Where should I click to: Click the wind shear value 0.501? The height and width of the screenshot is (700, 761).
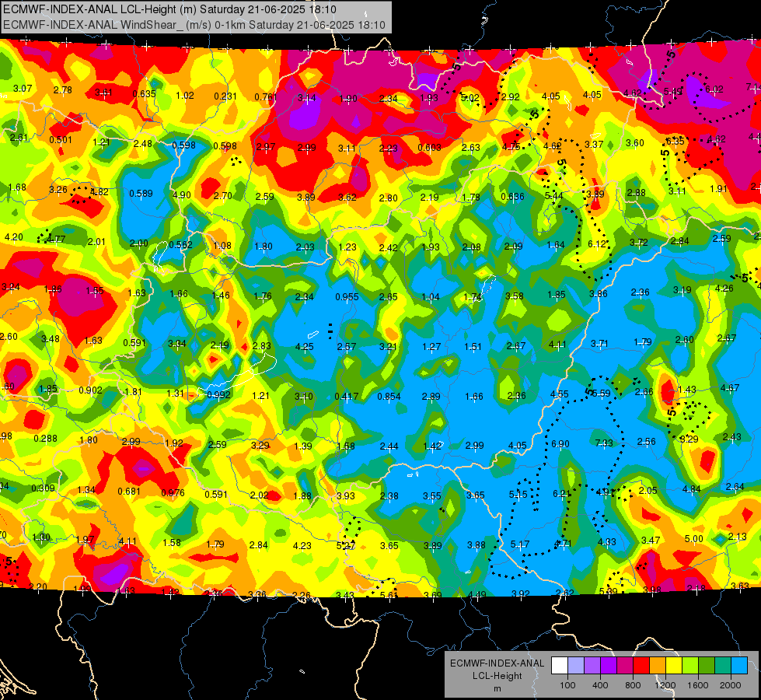click(61, 140)
